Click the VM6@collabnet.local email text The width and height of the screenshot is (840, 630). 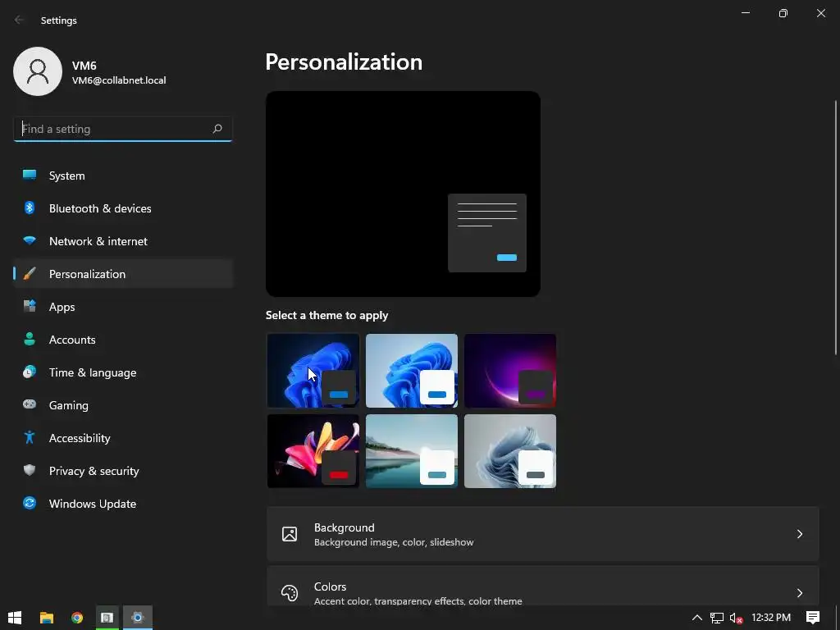119,80
